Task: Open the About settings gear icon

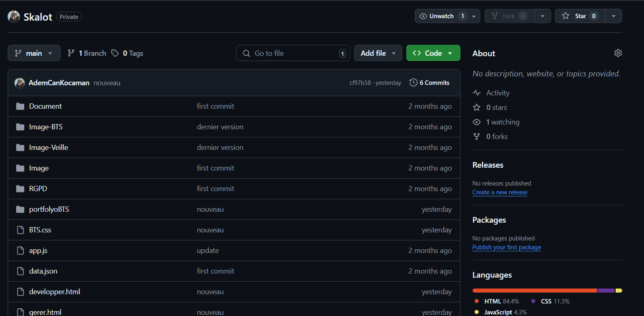Action: [x=618, y=53]
